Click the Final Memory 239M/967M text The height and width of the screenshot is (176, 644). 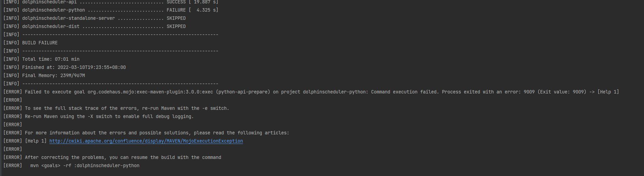pos(53,76)
